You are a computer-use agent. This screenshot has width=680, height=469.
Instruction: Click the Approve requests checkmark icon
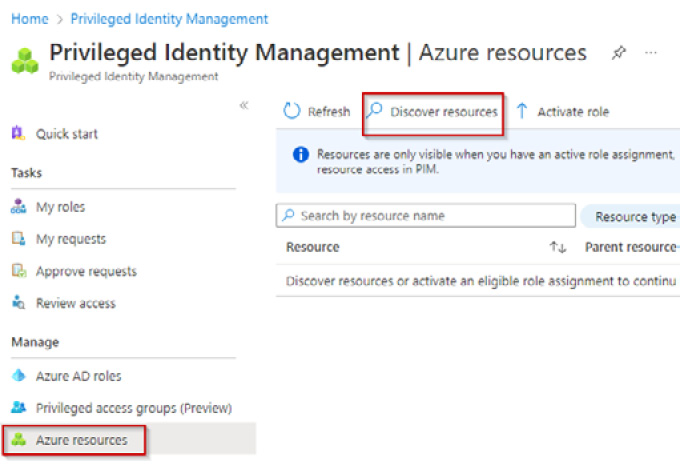point(19,271)
